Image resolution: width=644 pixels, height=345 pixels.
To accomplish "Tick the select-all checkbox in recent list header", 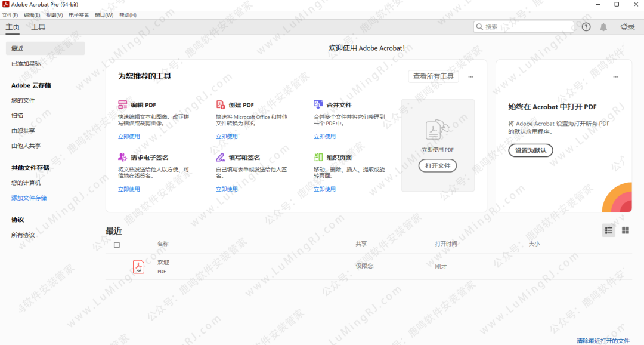I will point(117,245).
